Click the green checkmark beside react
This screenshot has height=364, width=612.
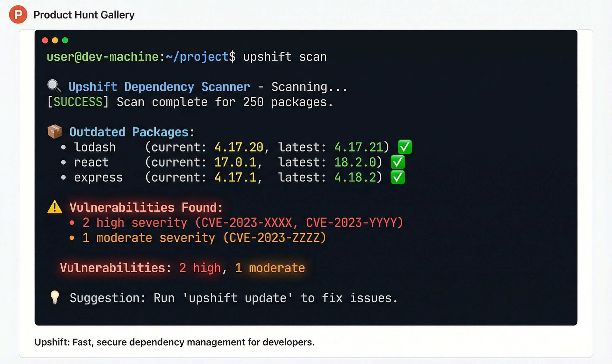pyautogui.click(x=398, y=162)
